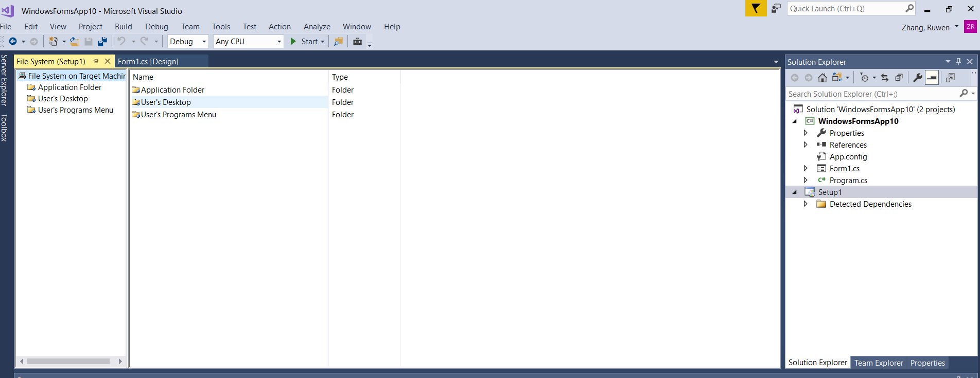
Task: Click the left tree horizontal scrollbar right arrow
Action: coord(120,362)
